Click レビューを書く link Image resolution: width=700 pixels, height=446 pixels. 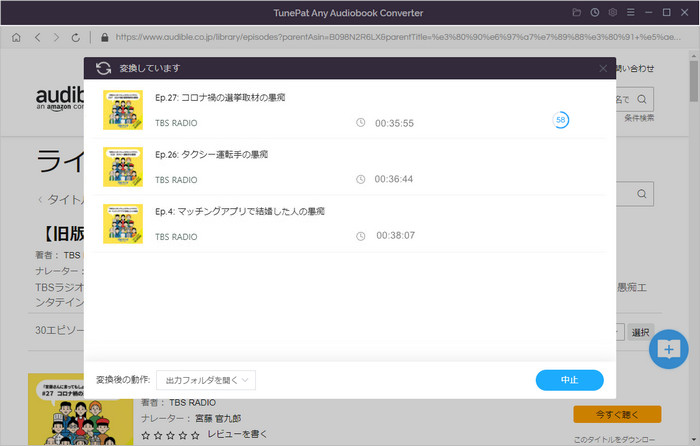tap(237, 434)
